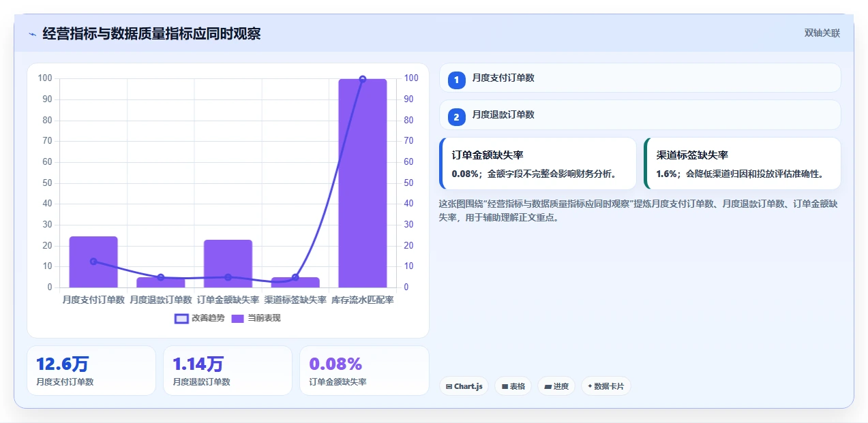Viewport: 868px width, 423px height.
Task: Click the 数据卡片 tag chip
Action: click(x=606, y=386)
